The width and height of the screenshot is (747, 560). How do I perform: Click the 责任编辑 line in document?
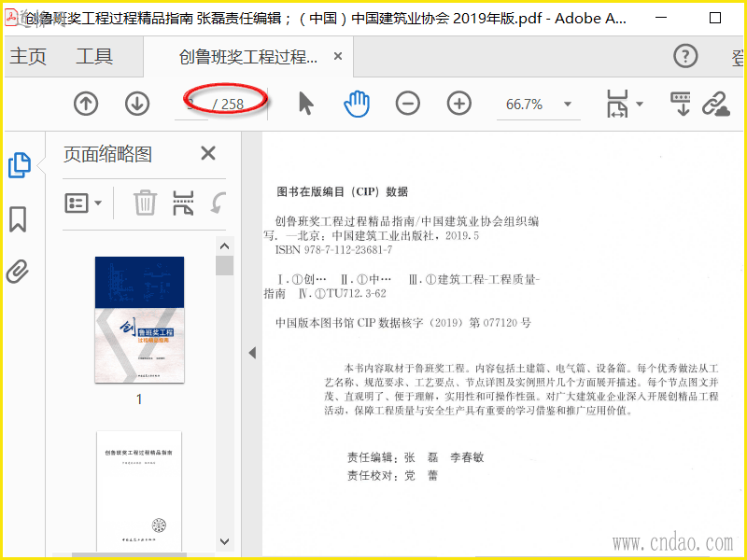(x=416, y=457)
